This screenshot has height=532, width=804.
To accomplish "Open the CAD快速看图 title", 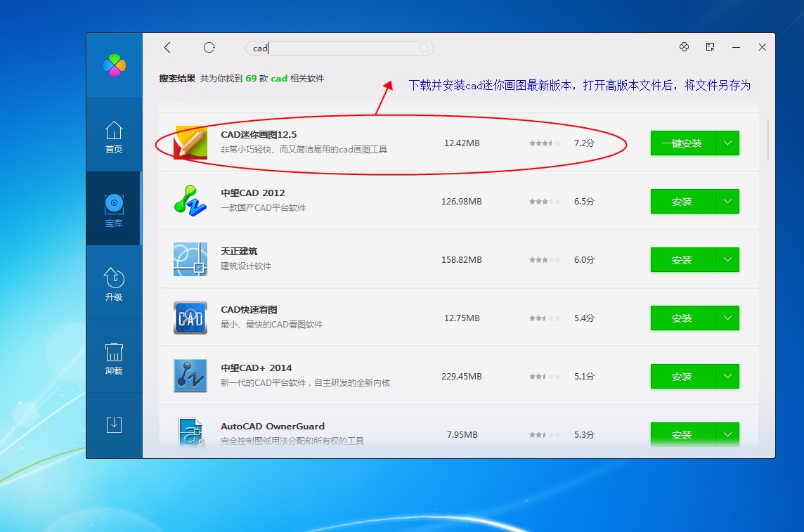I will pos(249,310).
